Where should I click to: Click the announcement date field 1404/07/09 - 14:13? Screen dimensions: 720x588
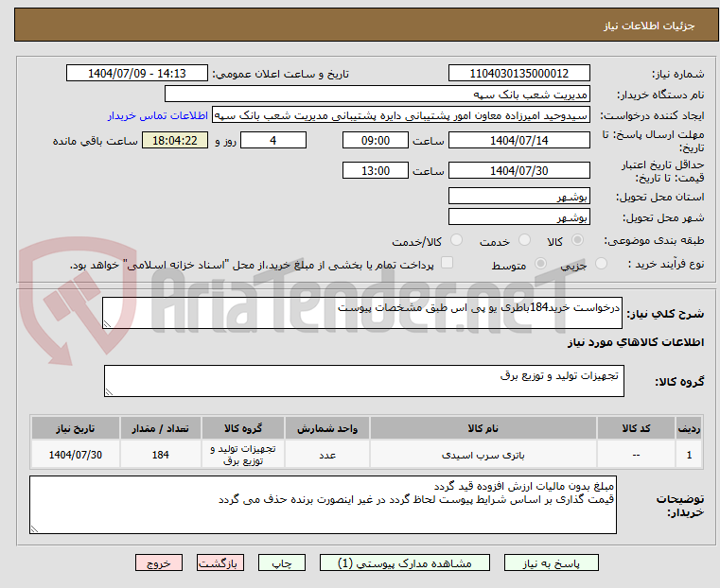coord(137,74)
